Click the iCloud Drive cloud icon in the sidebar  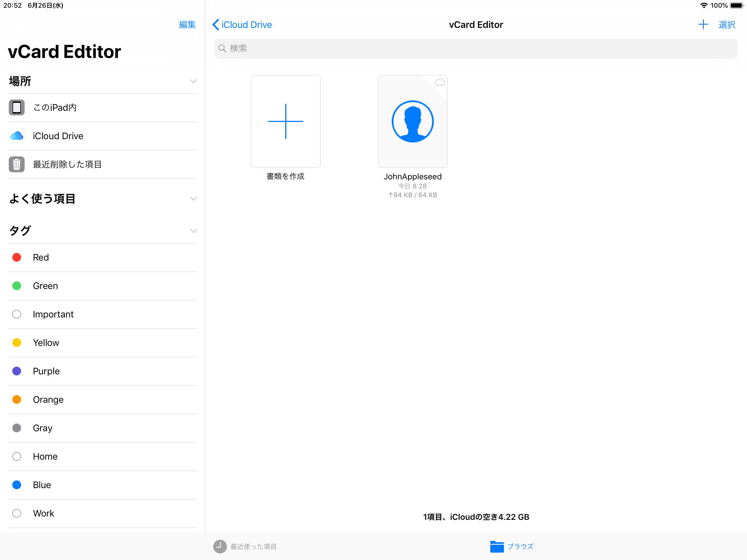[17, 136]
